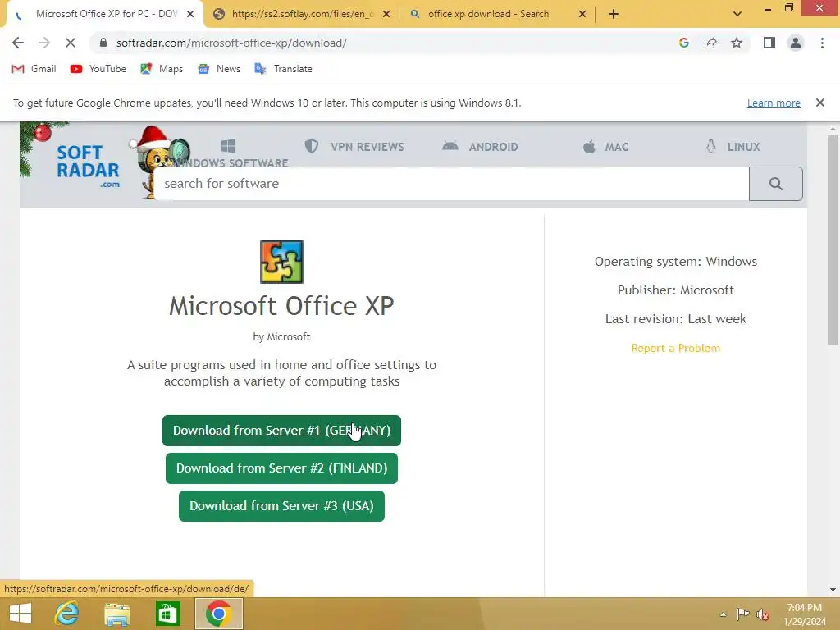Image resolution: width=840 pixels, height=630 pixels.
Task: Open Windows Software menu
Action: pos(231,154)
